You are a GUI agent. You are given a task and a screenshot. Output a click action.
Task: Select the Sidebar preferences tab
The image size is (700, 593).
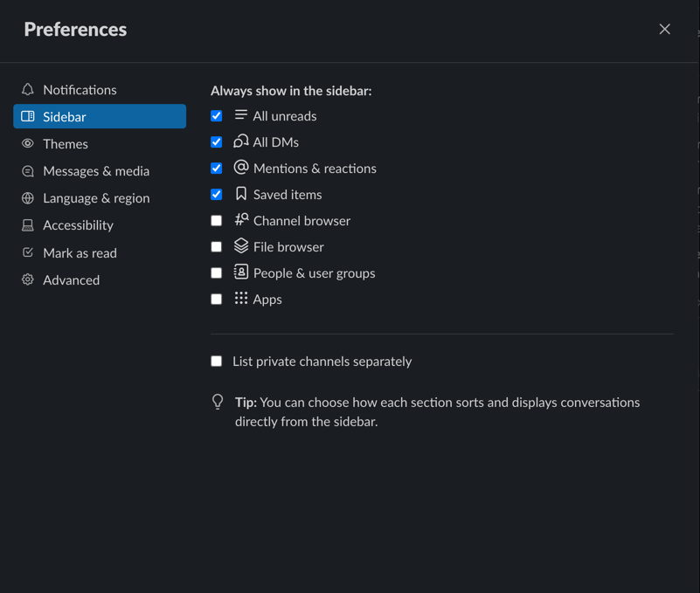point(100,117)
